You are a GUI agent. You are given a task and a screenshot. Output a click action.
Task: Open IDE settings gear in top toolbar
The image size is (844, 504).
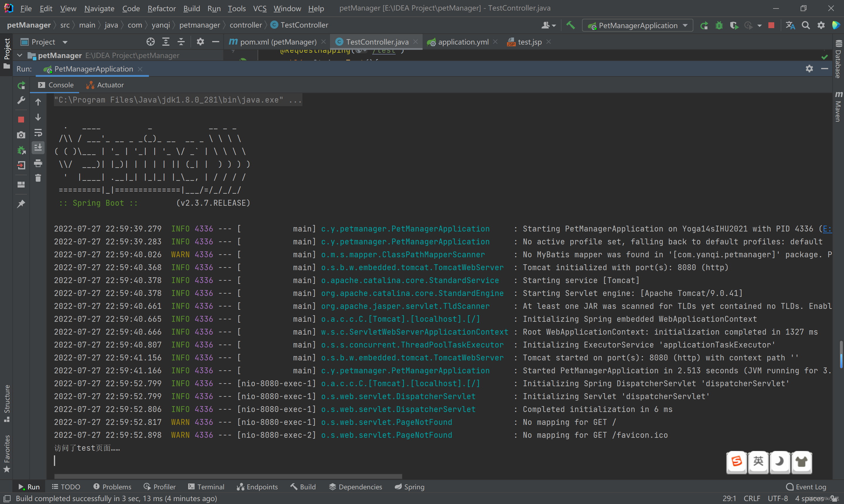click(821, 25)
